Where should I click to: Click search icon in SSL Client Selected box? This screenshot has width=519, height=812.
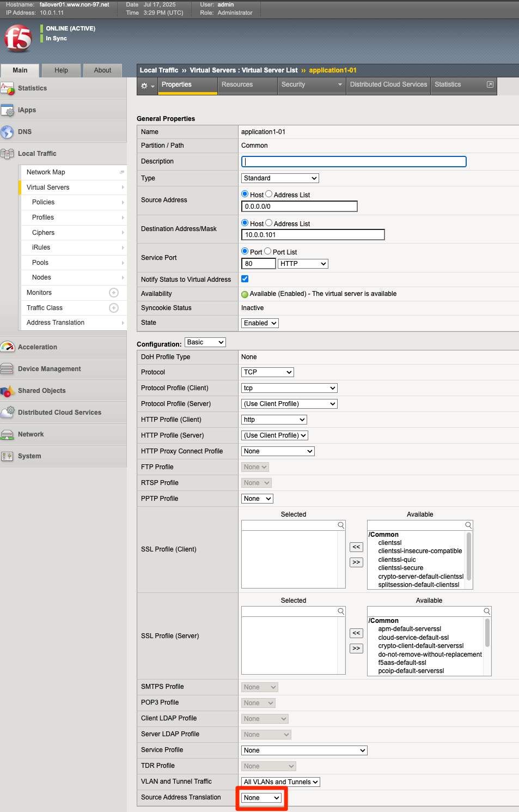[341, 525]
